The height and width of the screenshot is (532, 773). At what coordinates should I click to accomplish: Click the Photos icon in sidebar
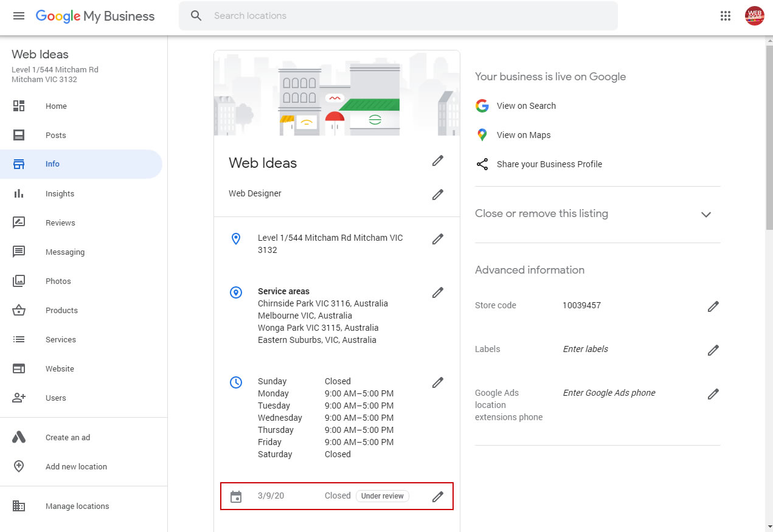[x=19, y=281]
